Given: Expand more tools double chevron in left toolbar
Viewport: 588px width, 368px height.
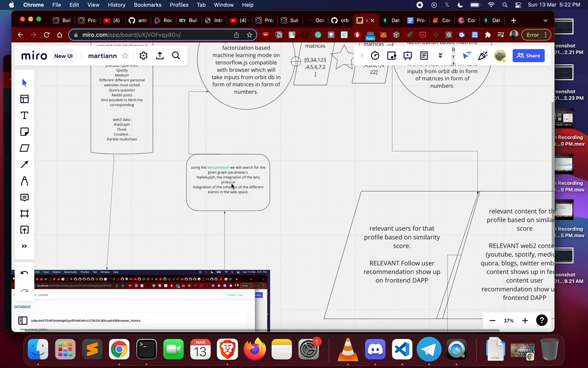Looking at the screenshot, I should pyautogui.click(x=24, y=246).
